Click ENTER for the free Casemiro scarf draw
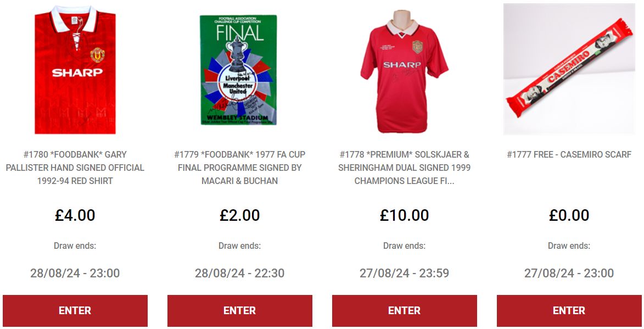This screenshot has width=644, height=329. click(x=569, y=310)
